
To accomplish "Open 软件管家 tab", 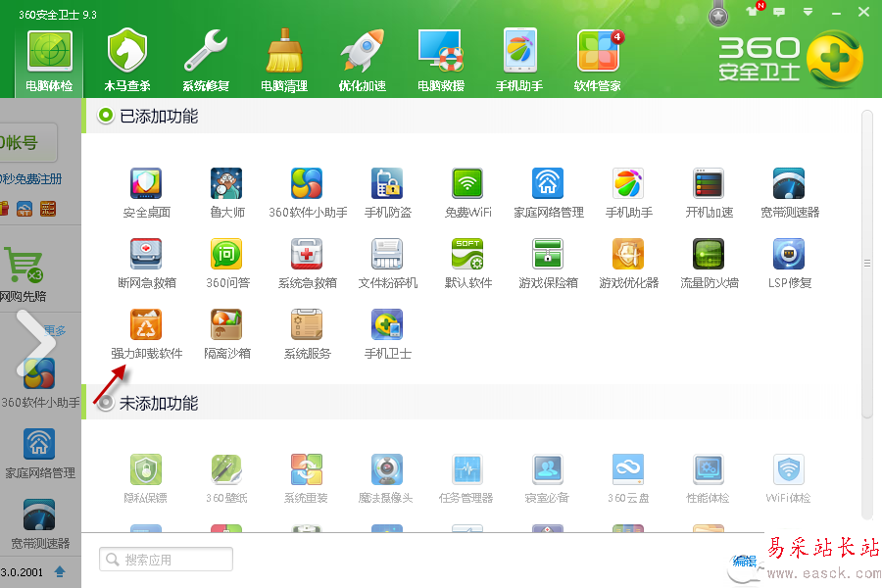I will (598, 62).
